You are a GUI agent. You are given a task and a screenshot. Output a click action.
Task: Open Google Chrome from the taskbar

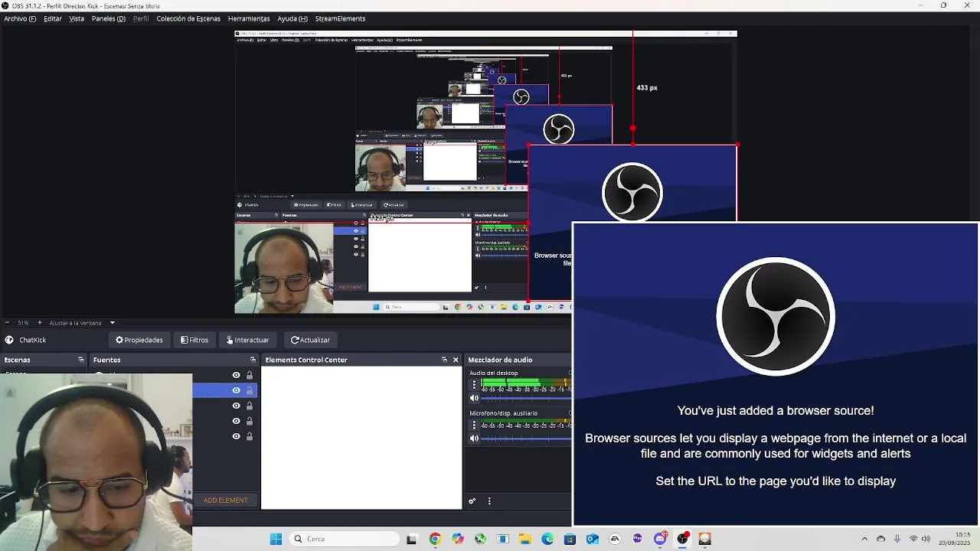(x=435, y=539)
